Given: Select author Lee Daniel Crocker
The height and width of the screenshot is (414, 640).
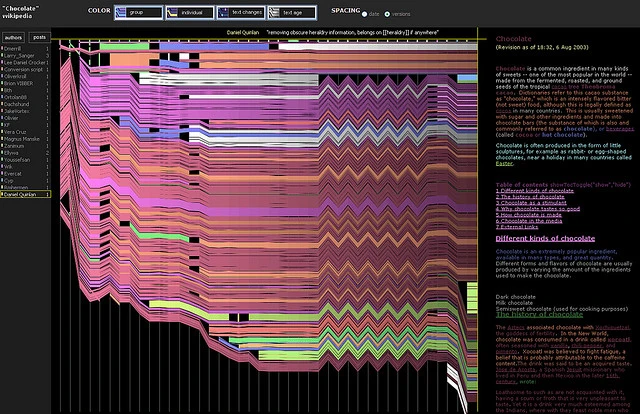Looking at the screenshot, I should [x=25, y=62].
